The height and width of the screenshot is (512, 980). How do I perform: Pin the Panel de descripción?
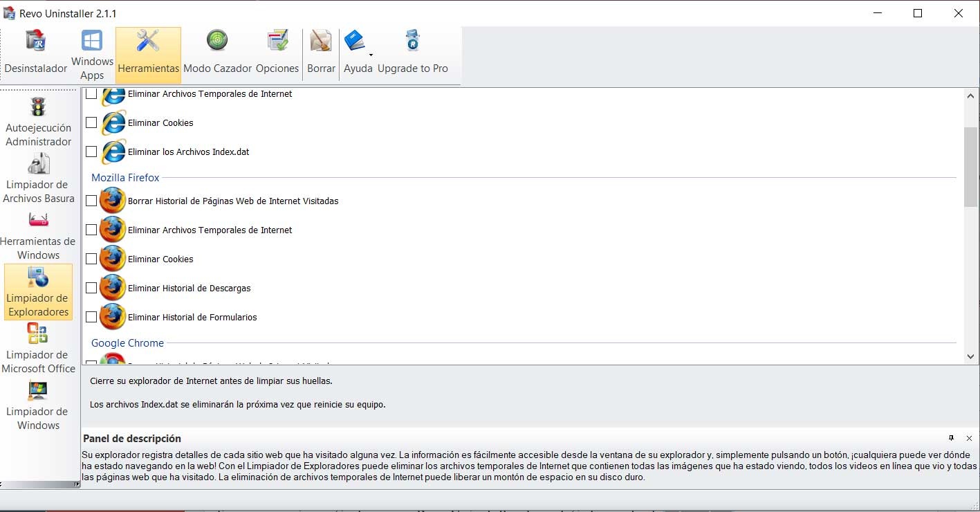click(x=952, y=438)
